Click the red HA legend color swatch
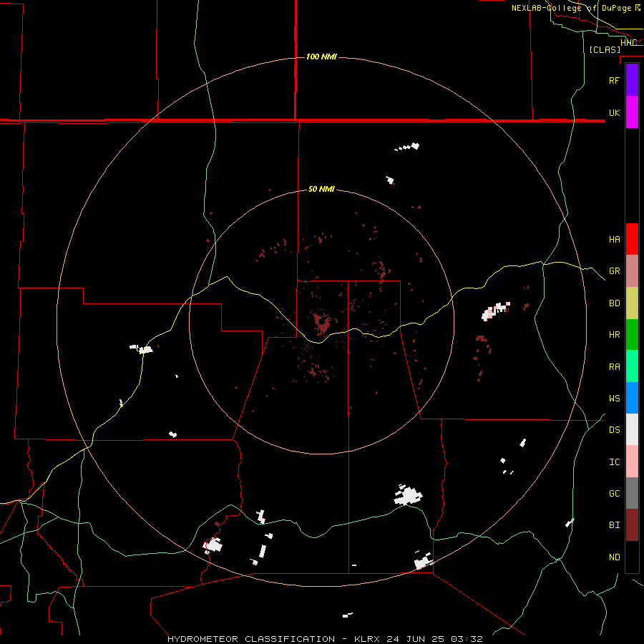The height and width of the screenshot is (644, 644). click(x=632, y=239)
